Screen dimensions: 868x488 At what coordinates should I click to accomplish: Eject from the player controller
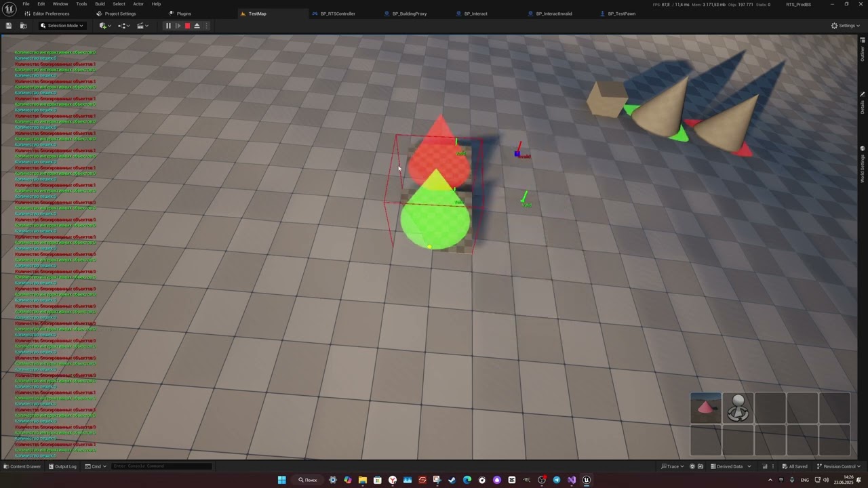(x=197, y=26)
